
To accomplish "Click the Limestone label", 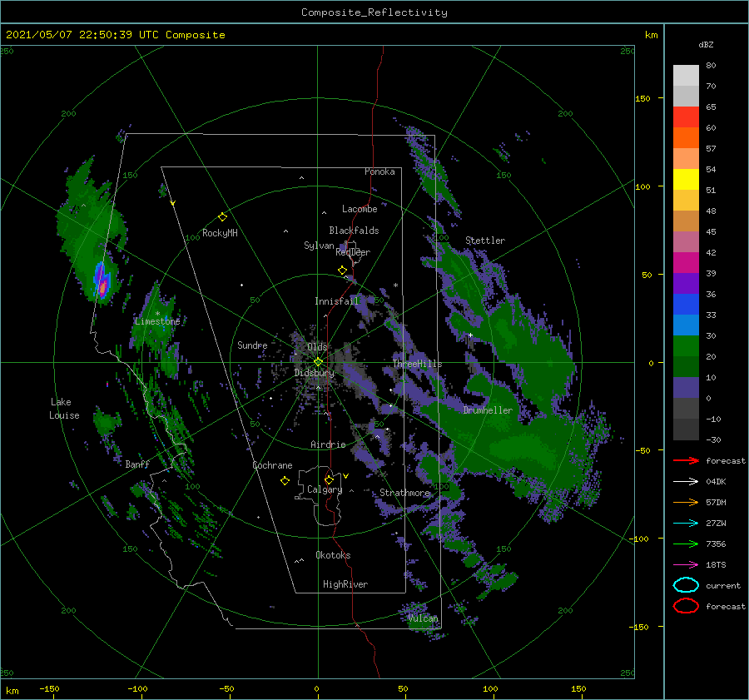I will 157,321.
